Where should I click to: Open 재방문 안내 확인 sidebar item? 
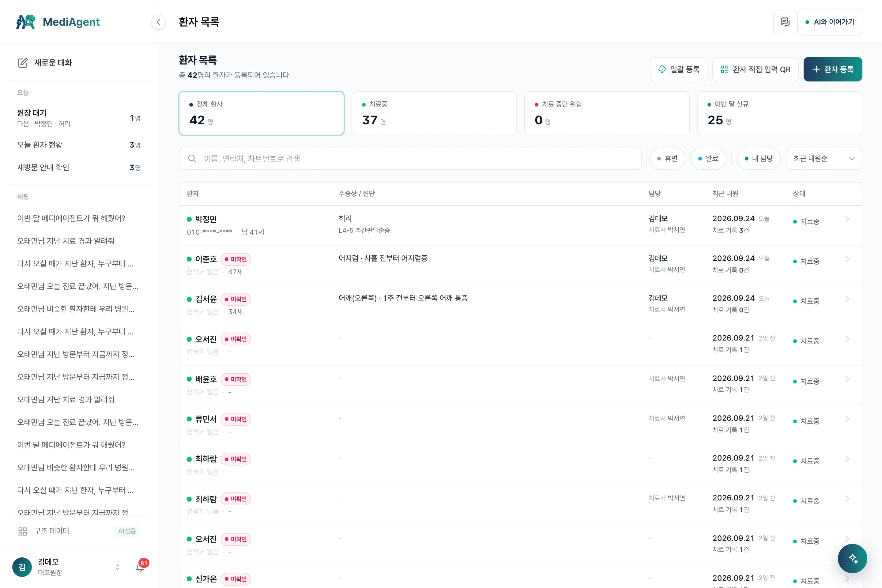(x=79, y=167)
